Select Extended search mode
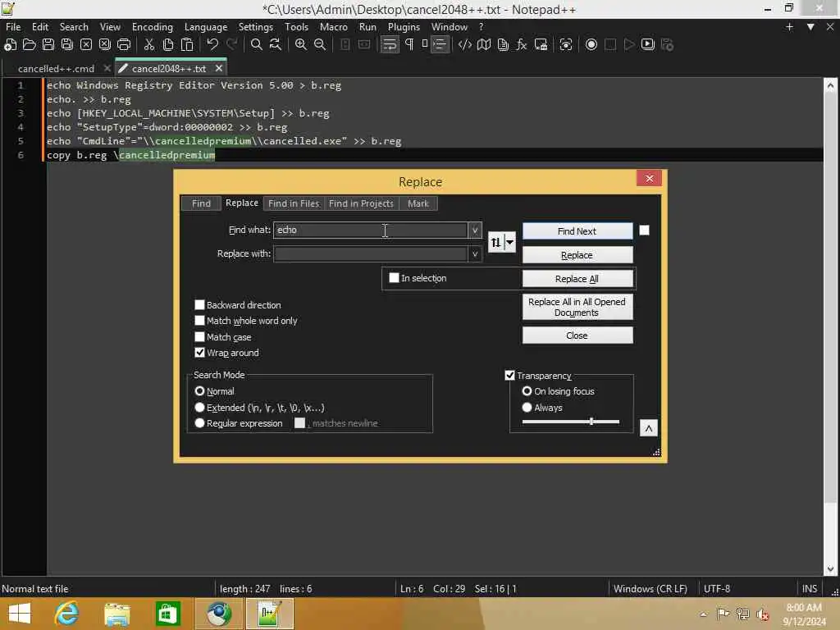The height and width of the screenshot is (630, 840). point(200,408)
